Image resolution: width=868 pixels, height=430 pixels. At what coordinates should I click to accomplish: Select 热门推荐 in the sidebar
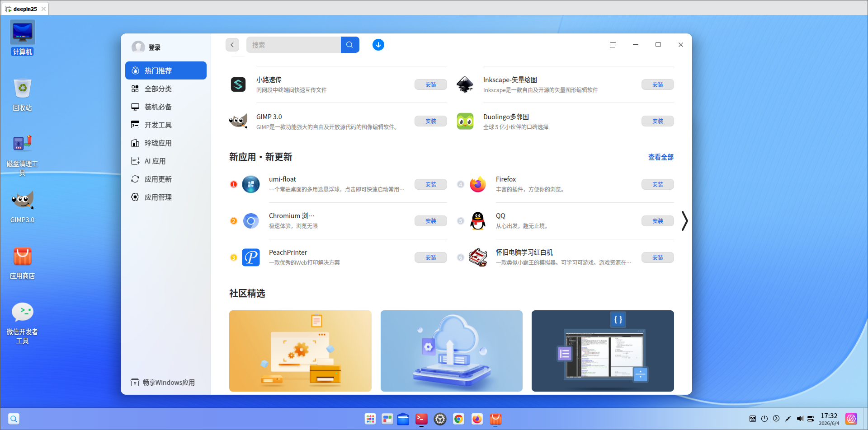(166, 70)
